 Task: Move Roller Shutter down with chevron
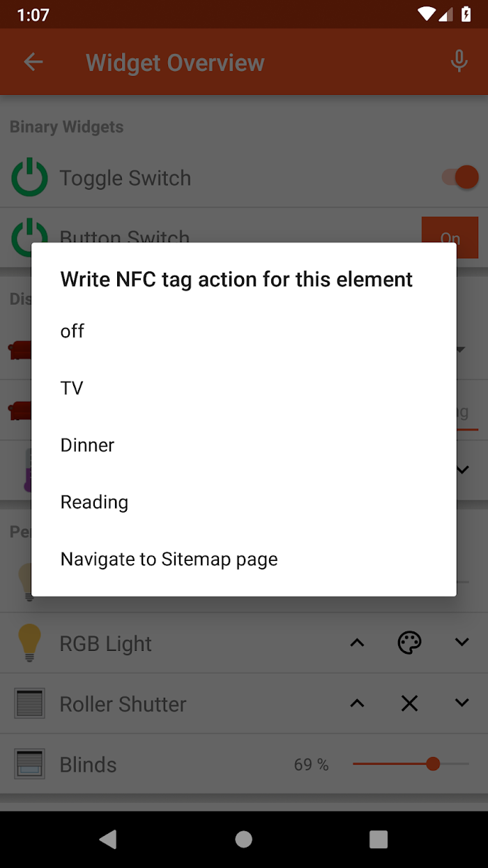tap(462, 703)
